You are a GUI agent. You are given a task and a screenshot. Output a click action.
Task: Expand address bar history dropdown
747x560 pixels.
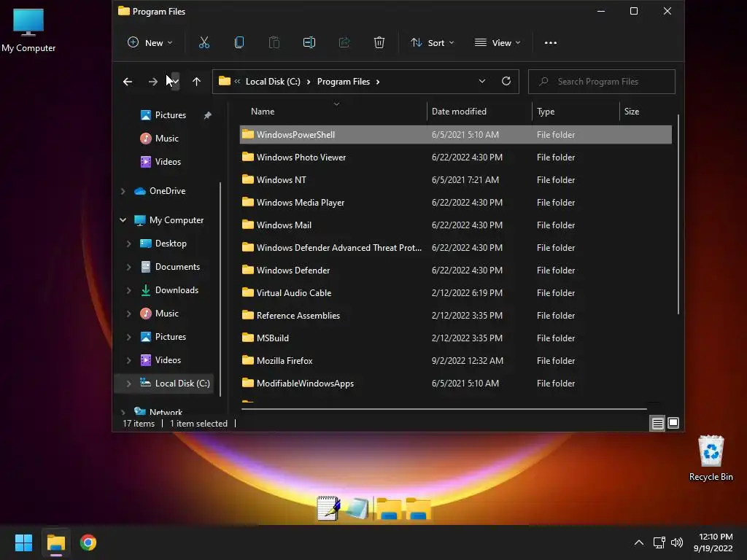pyautogui.click(x=482, y=82)
